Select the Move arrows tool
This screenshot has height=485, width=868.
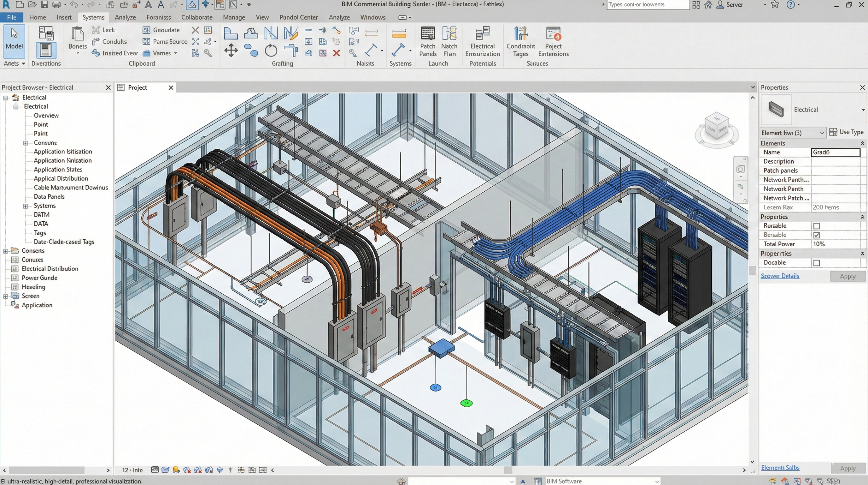231,51
